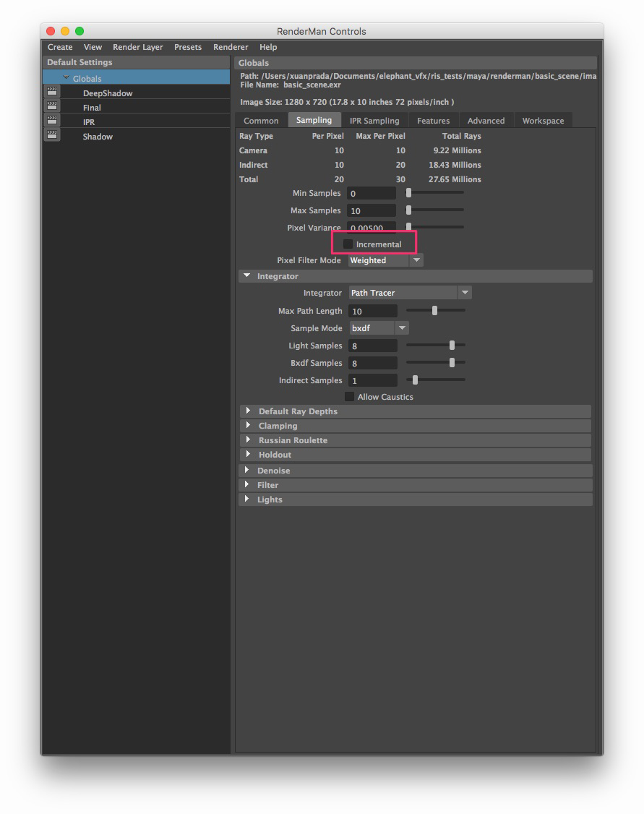Select IPR in the settings tree
This screenshot has height=814, width=644.
pyautogui.click(x=89, y=122)
